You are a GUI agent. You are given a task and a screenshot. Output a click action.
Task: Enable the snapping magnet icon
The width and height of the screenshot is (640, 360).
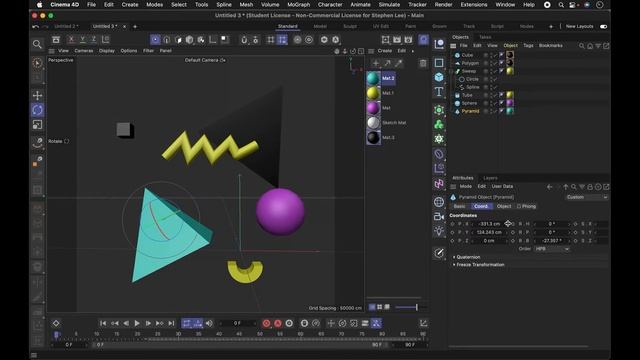pos(244,40)
